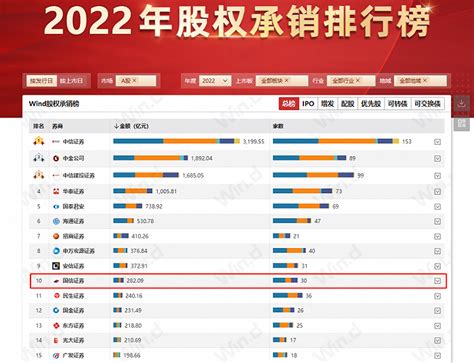Switch to the 配股 tab
Image resolution: width=474 pixels, height=363 pixels.
pyautogui.click(x=347, y=104)
